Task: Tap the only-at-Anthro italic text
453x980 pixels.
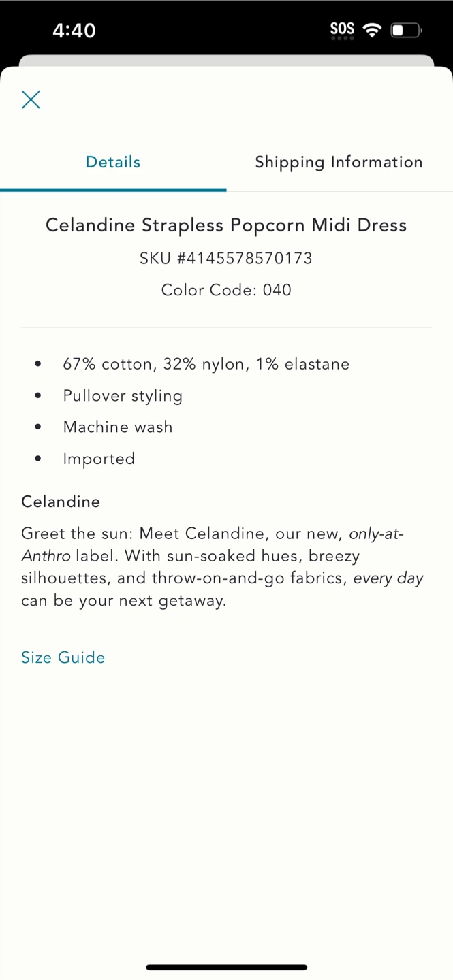Action: (213, 544)
